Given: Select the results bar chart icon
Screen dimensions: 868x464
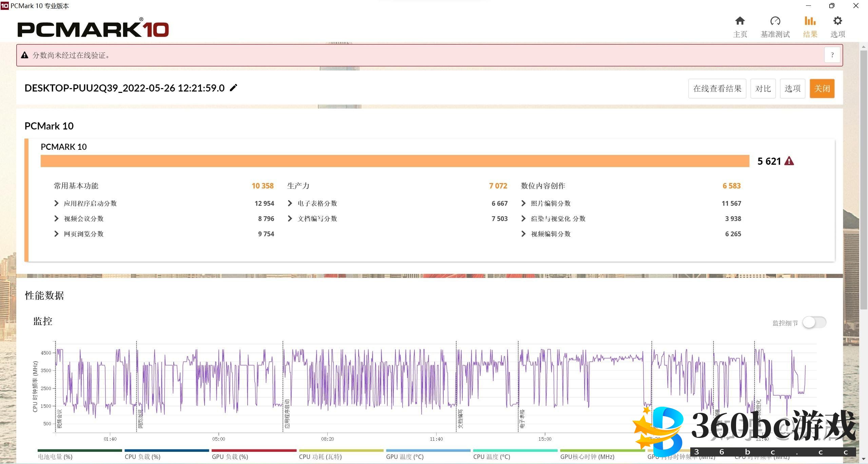Looking at the screenshot, I should tap(810, 21).
